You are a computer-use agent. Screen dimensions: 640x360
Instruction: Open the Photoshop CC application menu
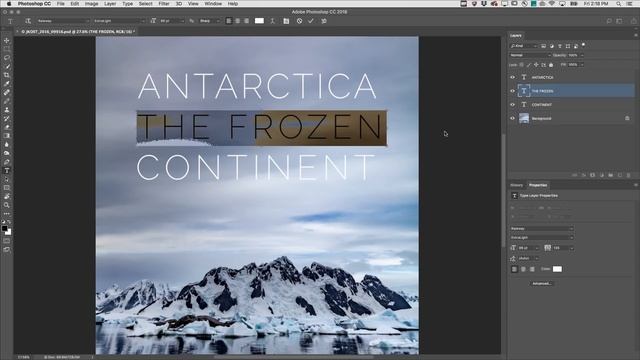pyautogui.click(x=34, y=4)
